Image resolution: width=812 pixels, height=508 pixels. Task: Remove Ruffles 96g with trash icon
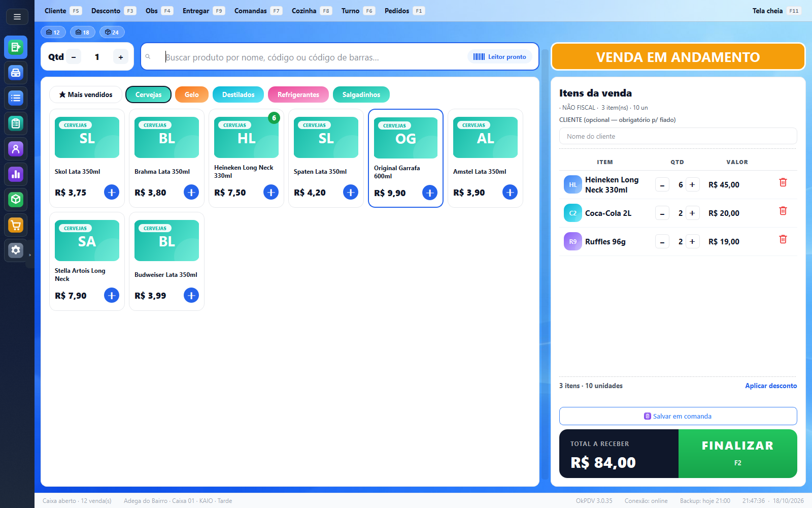[x=783, y=239]
